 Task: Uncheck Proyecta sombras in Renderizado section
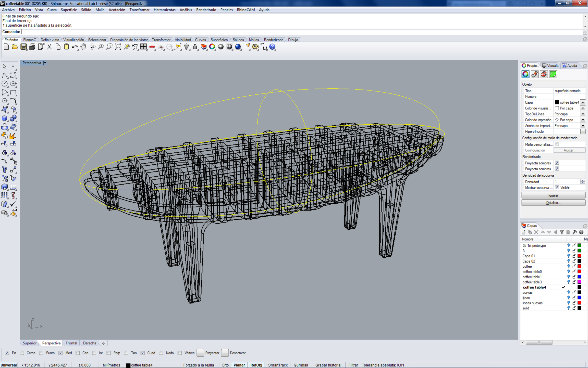(x=557, y=163)
